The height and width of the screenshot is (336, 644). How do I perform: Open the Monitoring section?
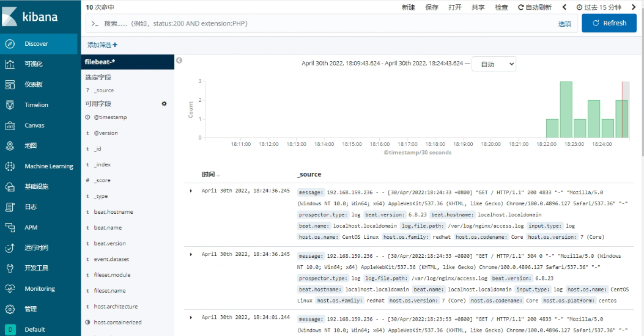point(39,288)
